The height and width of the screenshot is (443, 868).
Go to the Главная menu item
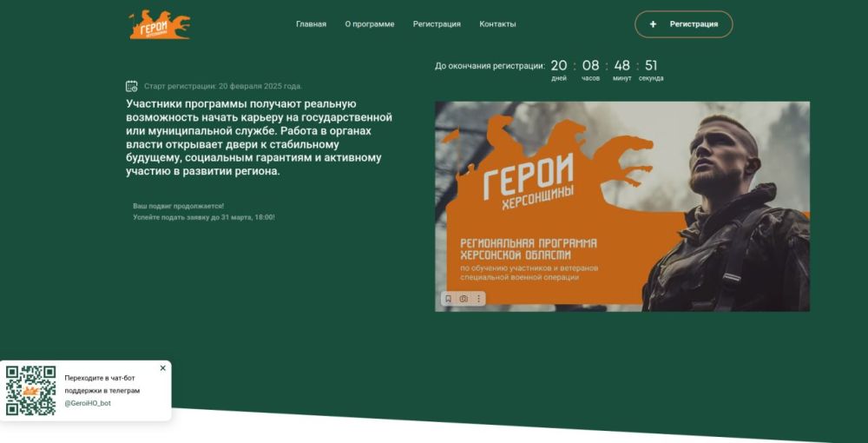pos(311,24)
